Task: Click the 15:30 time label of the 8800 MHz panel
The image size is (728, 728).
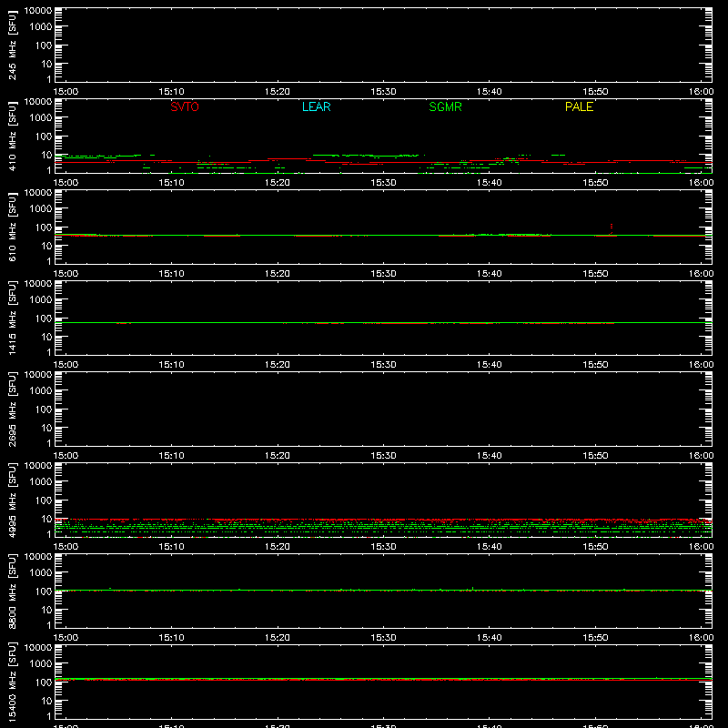Action: point(383,638)
